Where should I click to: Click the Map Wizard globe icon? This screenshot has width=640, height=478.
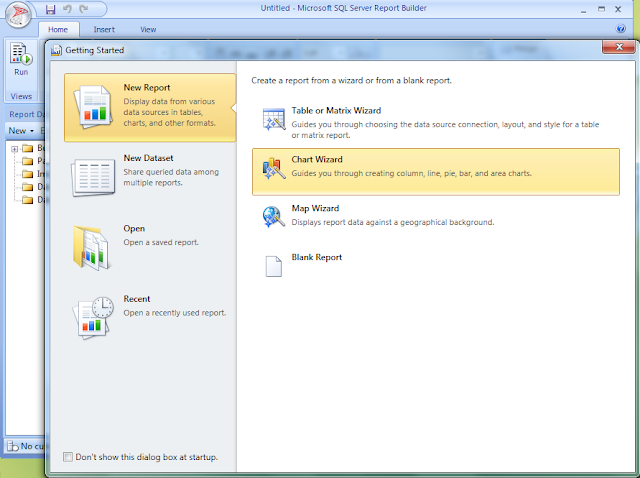click(x=274, y=217)
